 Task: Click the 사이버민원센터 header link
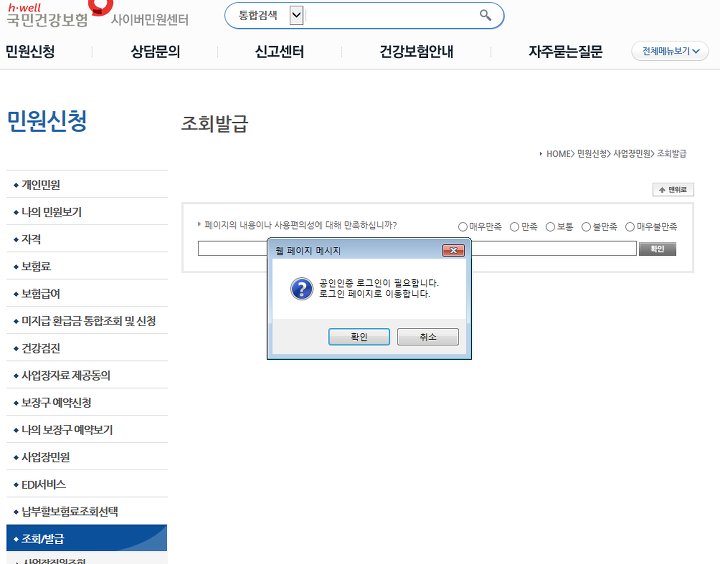click(150, 20)
